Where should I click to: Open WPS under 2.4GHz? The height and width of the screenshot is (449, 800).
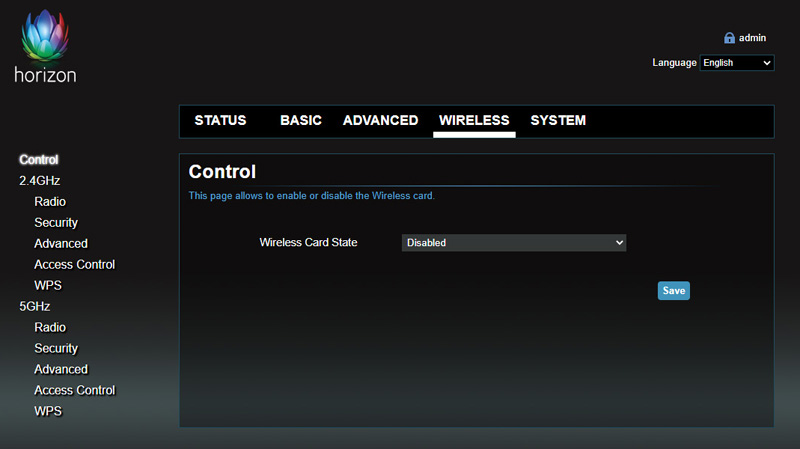(48, 286)
